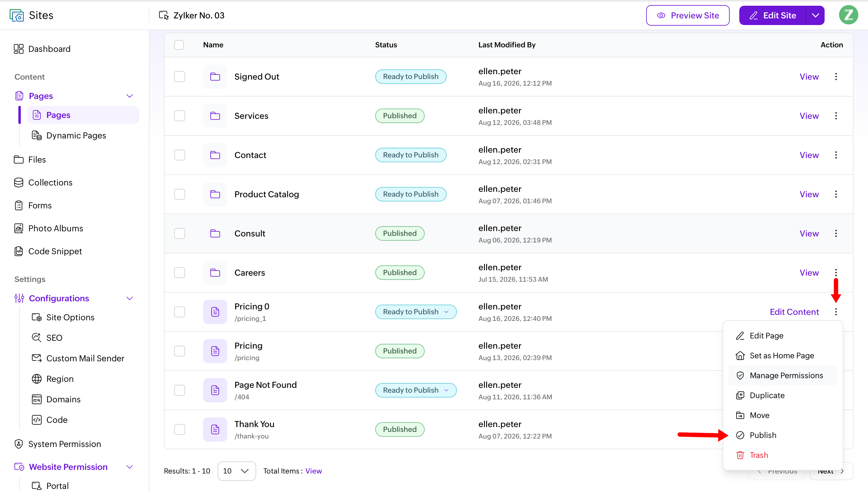The width and height of the screenshot is (868, 491).
Task: Open the Code configuration item
Action: [49, 420]
